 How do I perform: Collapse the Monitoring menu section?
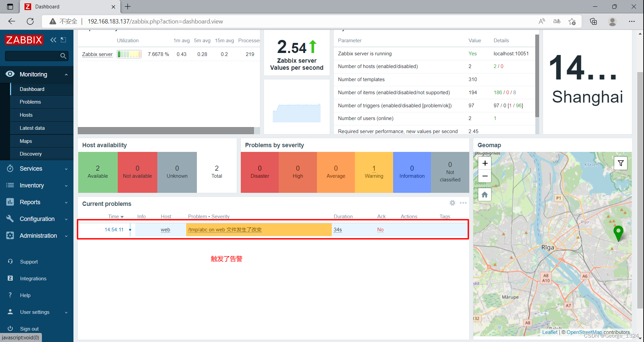tap(66, 74)
